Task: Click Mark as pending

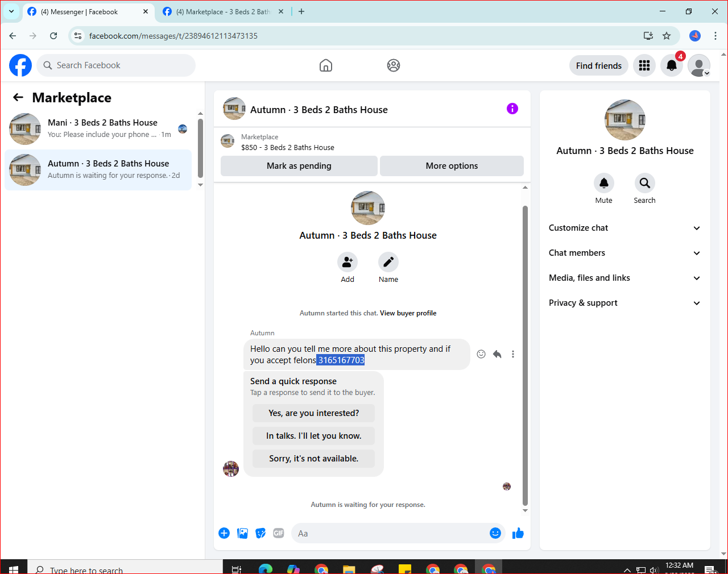Action: (x=299, y=166)
